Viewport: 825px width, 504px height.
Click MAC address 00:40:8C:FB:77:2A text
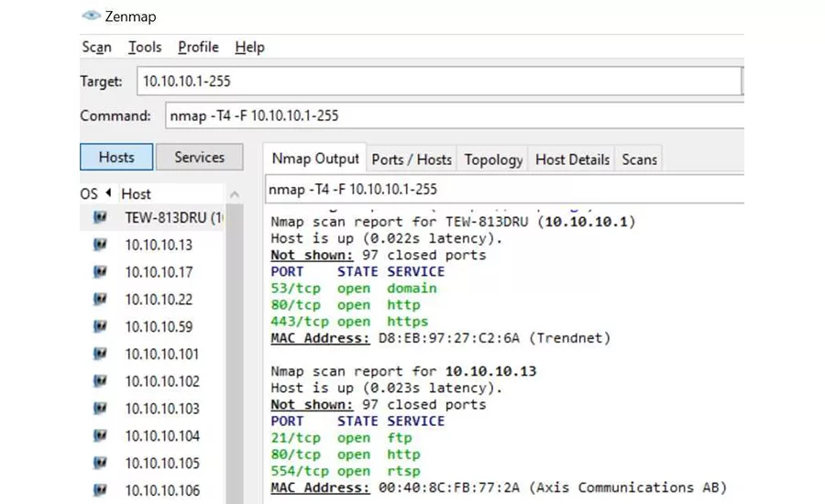449,488
